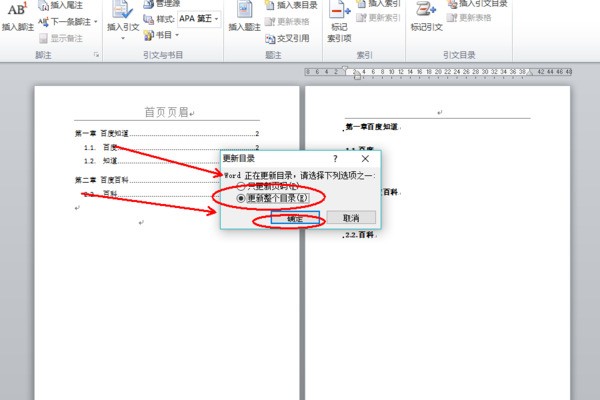Click 交叉引用 (Cross-reference) in the ribbon

point(286,40)
